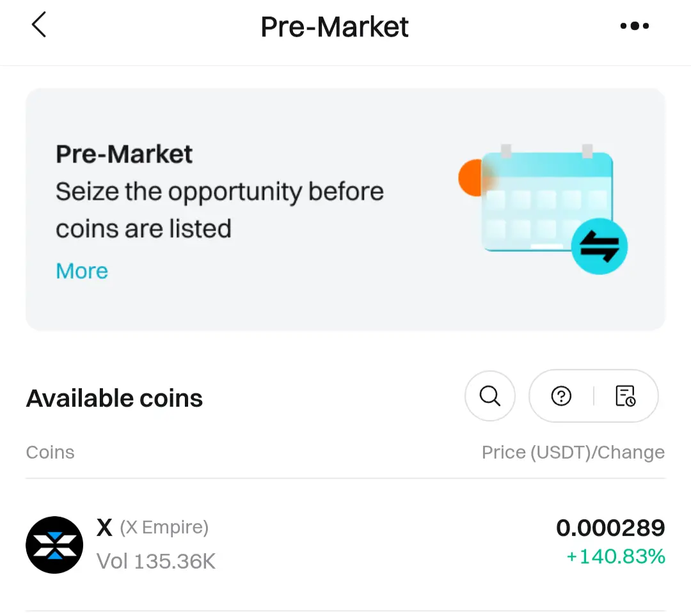Image resolution: width=691 pixels, height=616 pixels.
Task: Tap the Pre-Market page title
Action: [x=335, y=27]
